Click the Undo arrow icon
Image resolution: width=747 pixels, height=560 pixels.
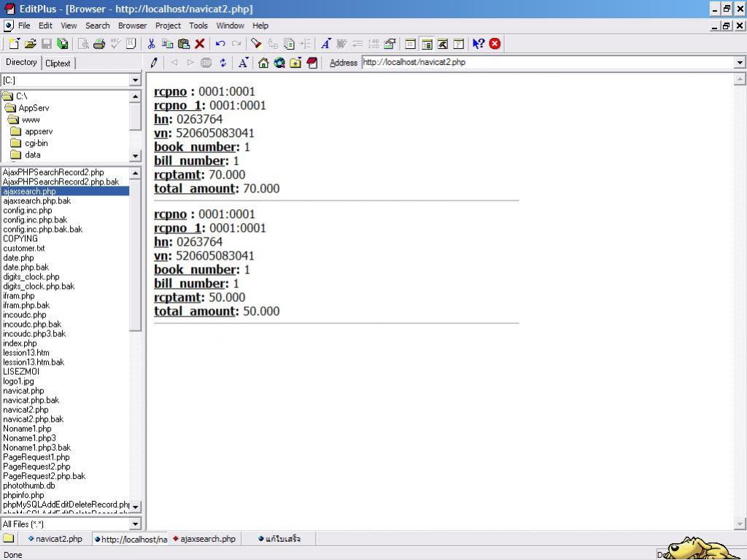(x=220, y=44)
